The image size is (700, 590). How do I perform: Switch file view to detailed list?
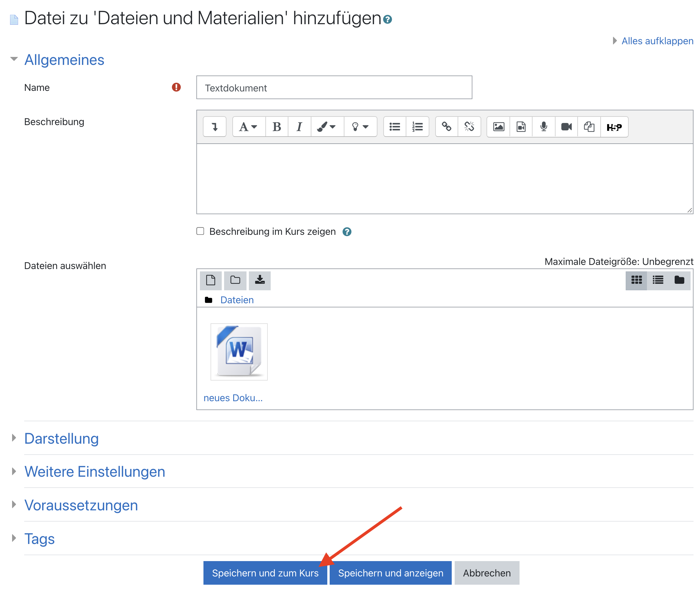(658, 280)
